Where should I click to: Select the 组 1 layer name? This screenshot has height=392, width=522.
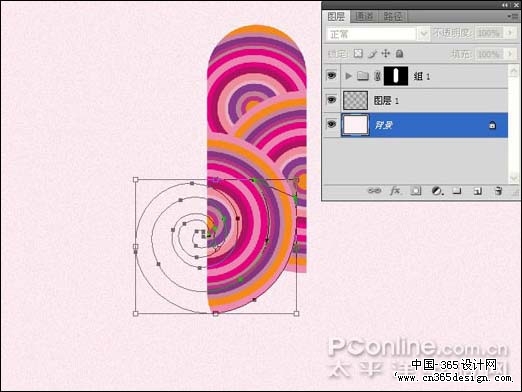click(x=422, y=76)
